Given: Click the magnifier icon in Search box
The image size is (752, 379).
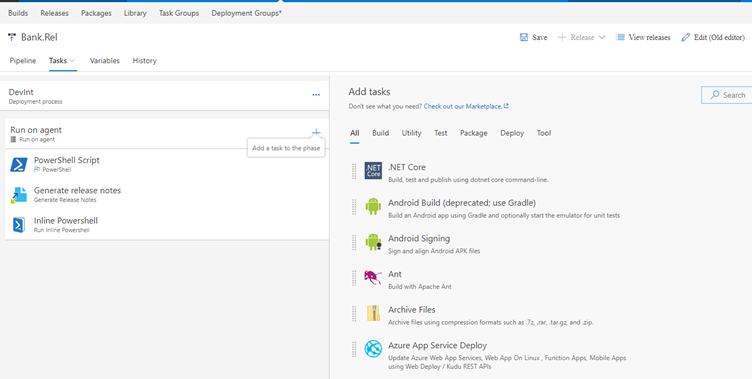Looking at the screenshot, I should (x=715, y=95).
